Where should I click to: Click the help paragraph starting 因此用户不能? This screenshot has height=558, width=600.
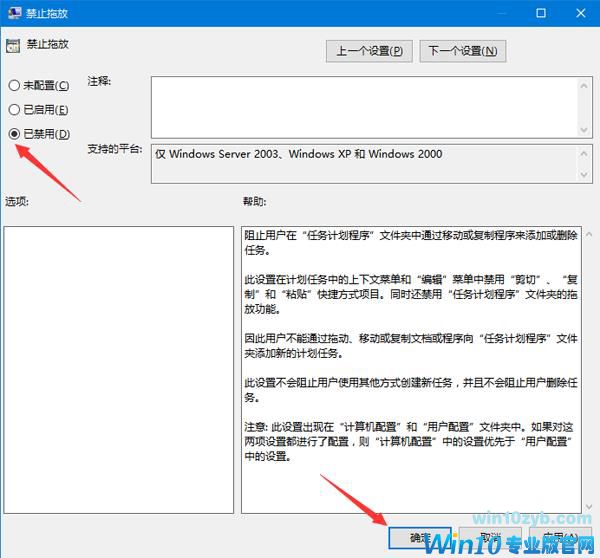click(411, 346)
